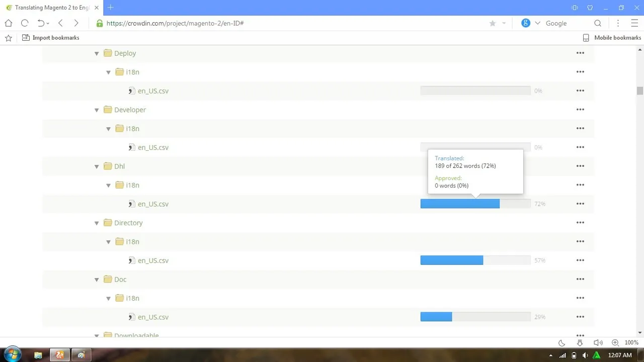The height and width of the screenshot is (362, 644).
Task: Collapse the Doc folder
Action: (97, 280)
